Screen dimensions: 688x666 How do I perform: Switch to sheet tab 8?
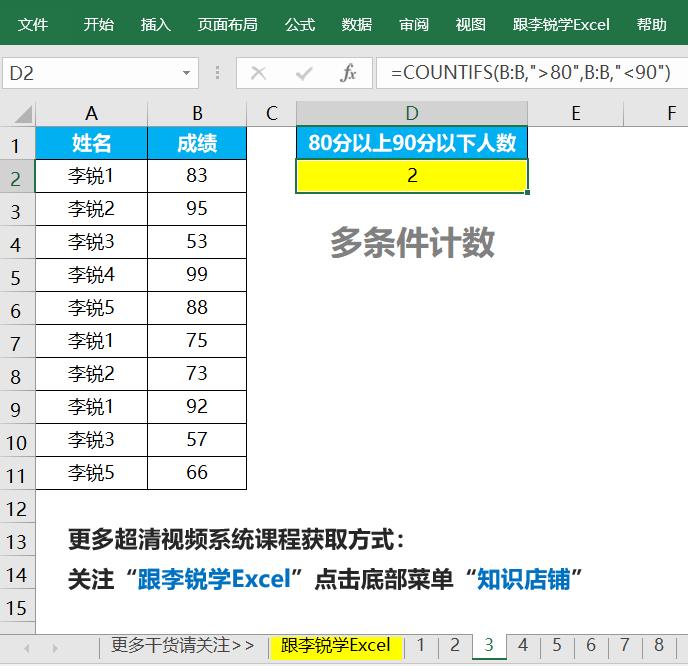(x=659, y=645)
